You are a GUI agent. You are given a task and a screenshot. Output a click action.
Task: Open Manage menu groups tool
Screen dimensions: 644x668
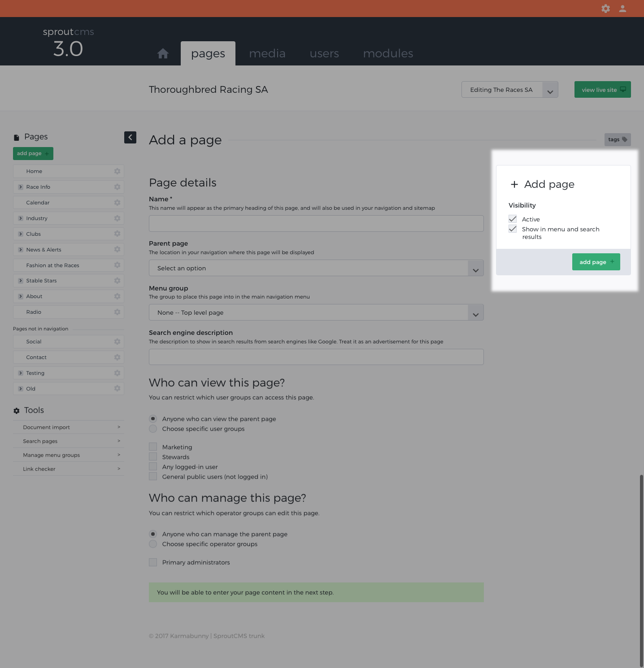tap(68, 455)
